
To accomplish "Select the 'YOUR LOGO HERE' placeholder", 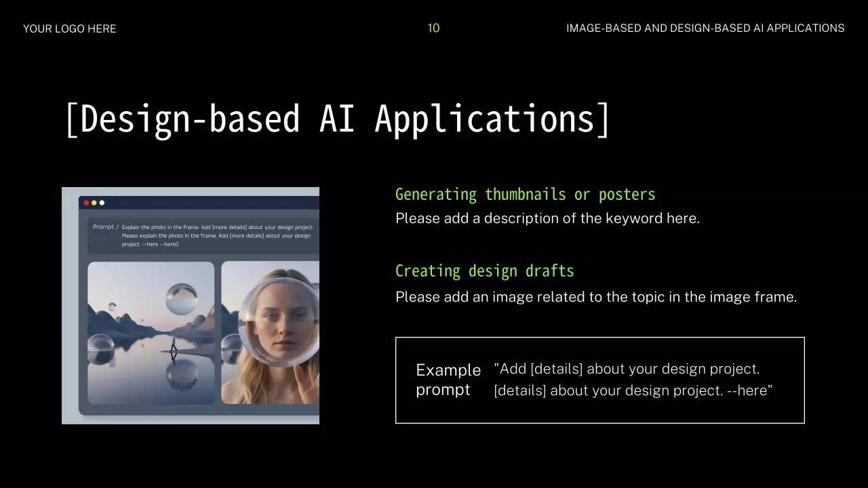I will tap(69, 28).
